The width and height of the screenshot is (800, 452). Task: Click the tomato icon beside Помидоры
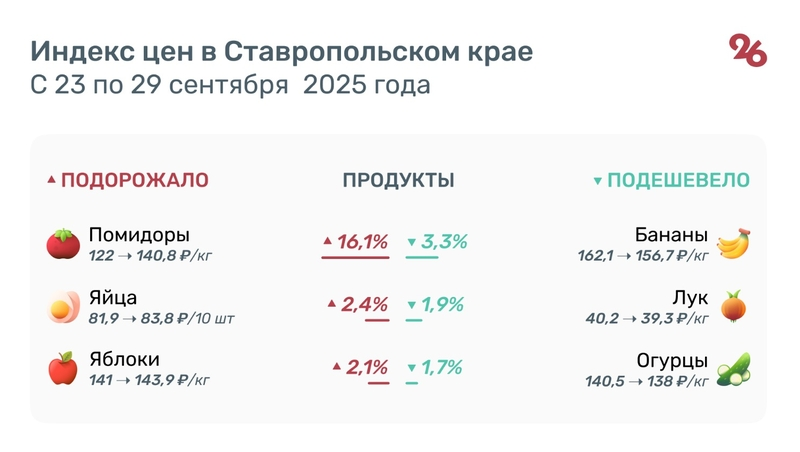tap(63, 244)
